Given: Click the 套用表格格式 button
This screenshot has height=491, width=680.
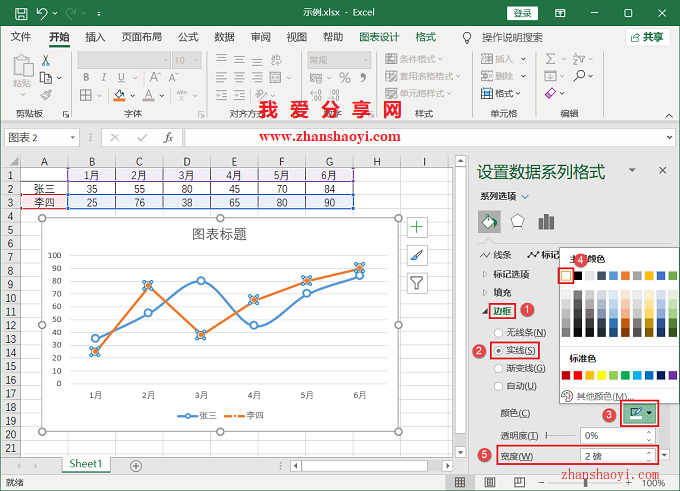Looking at the screenshot, I should (x=422, y=76).
